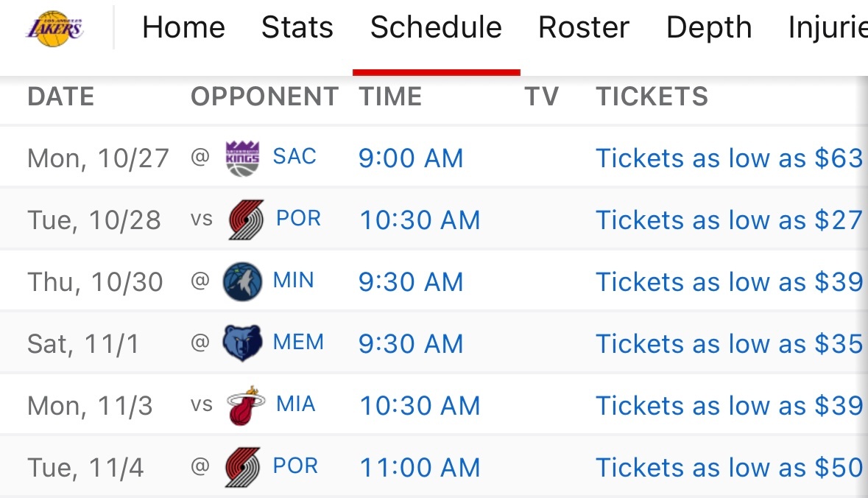Screen dimensions: 868x498
Task: Click the Memphis Grizzlies logo icon
Action: click(243, 344)
